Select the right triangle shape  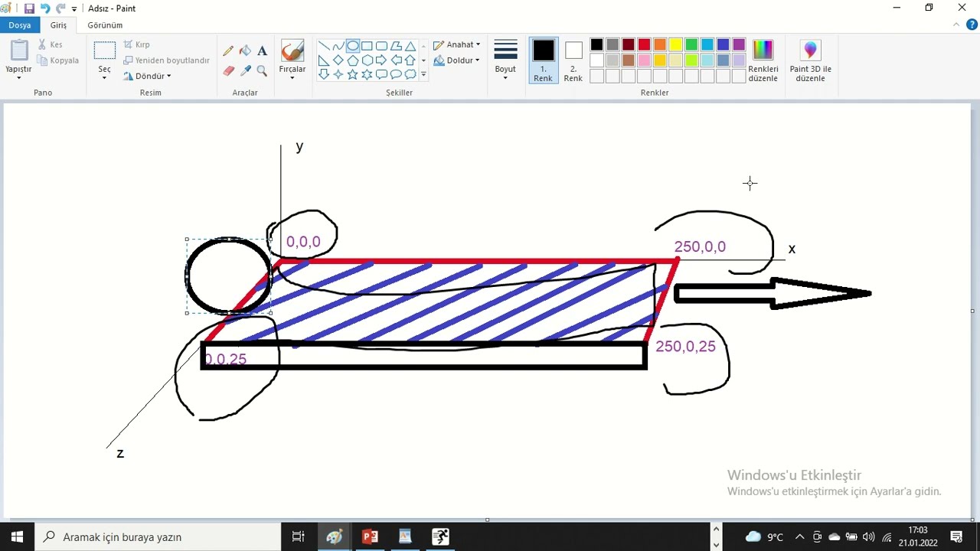324,60
